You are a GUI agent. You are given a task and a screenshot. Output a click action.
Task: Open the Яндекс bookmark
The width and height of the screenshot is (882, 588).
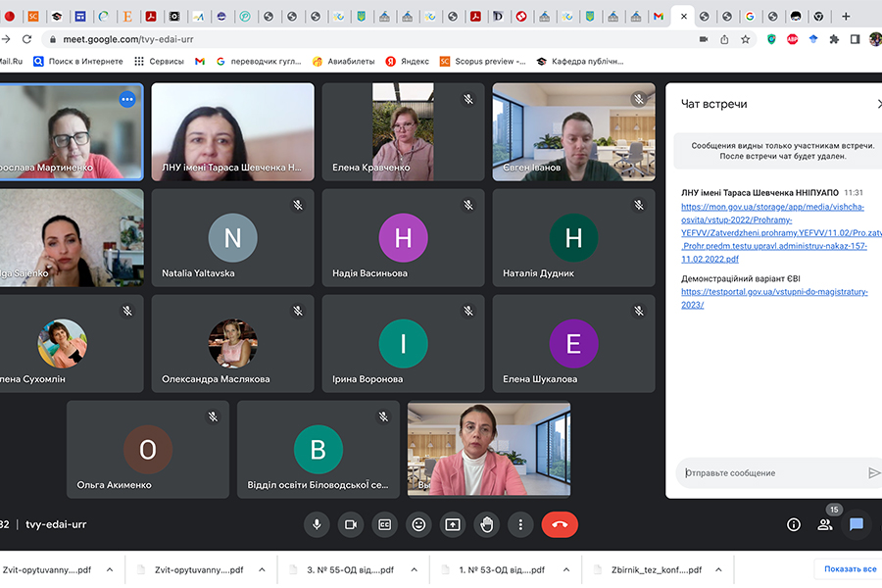pos(410,61)
